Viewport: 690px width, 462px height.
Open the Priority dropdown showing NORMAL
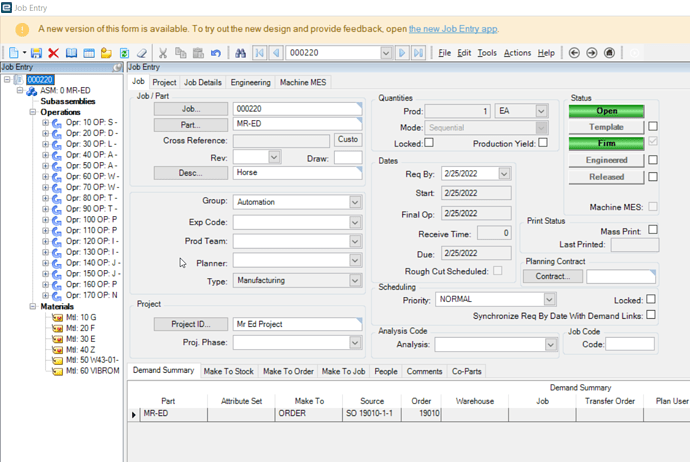[x=549, y=300]
